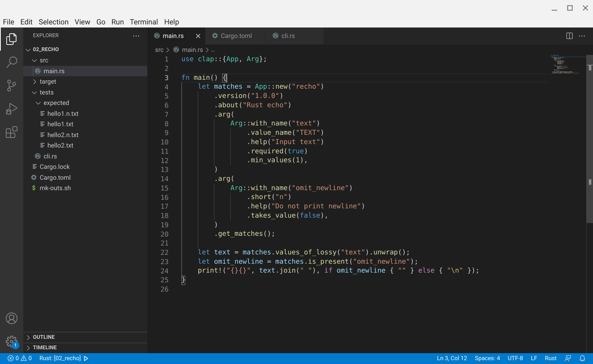Expand the target folder
Image resolution: width=593 pixels, height=364 pixels.
click(x=34, y=81)
